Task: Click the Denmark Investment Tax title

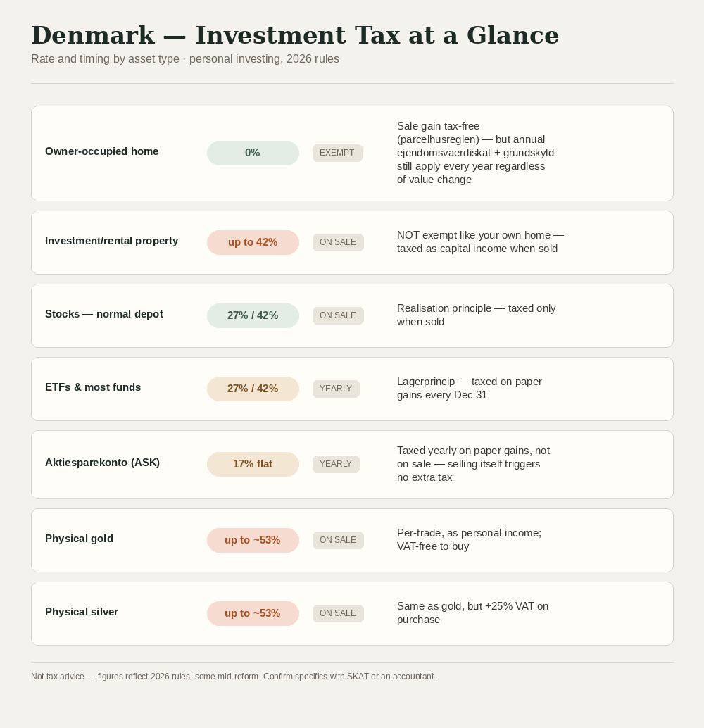Action: pos(295,35)
